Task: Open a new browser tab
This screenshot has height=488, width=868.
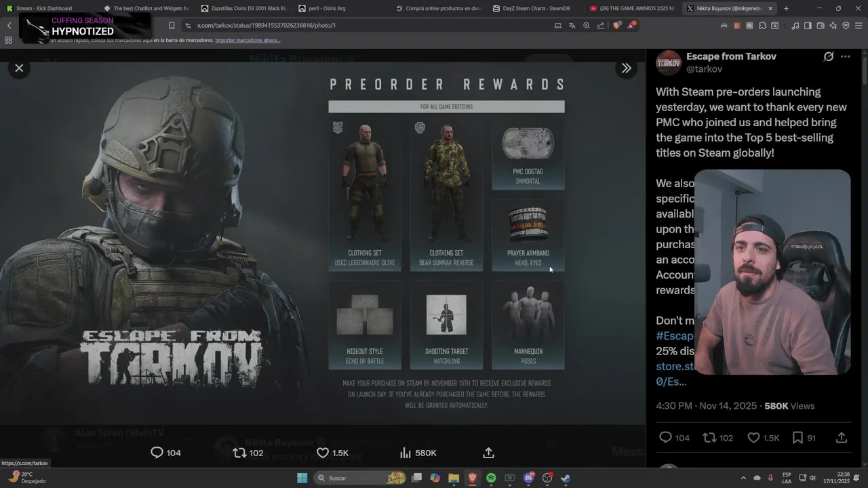Action: click(786, 9)
